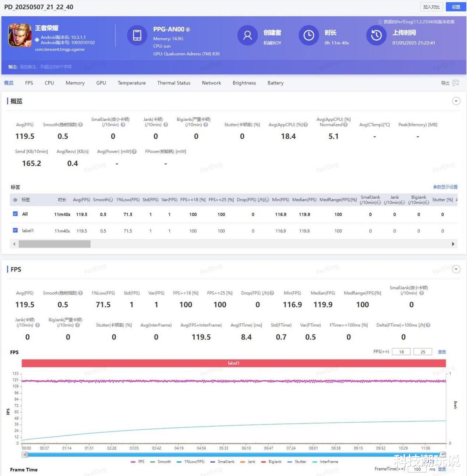Switch to the CPU tab
The width and height of the screenshot is (467, 476).
49,83
